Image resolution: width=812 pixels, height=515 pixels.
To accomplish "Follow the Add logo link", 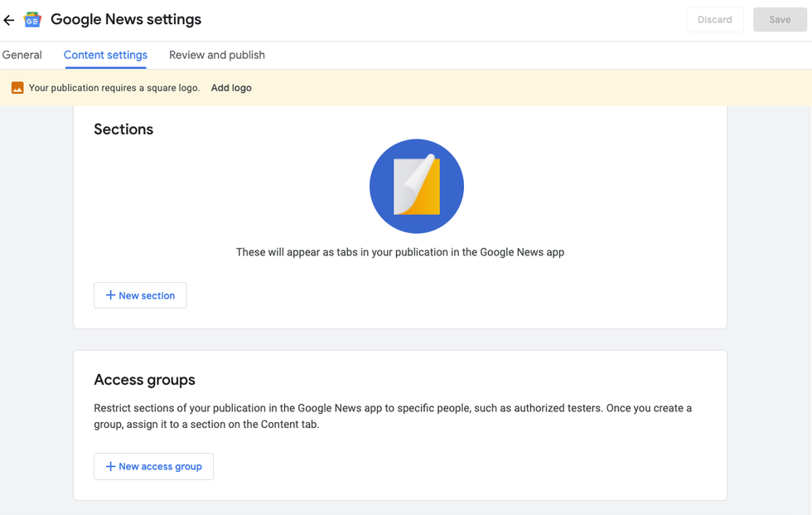I will pyautogui.click(x=231, y=88).
